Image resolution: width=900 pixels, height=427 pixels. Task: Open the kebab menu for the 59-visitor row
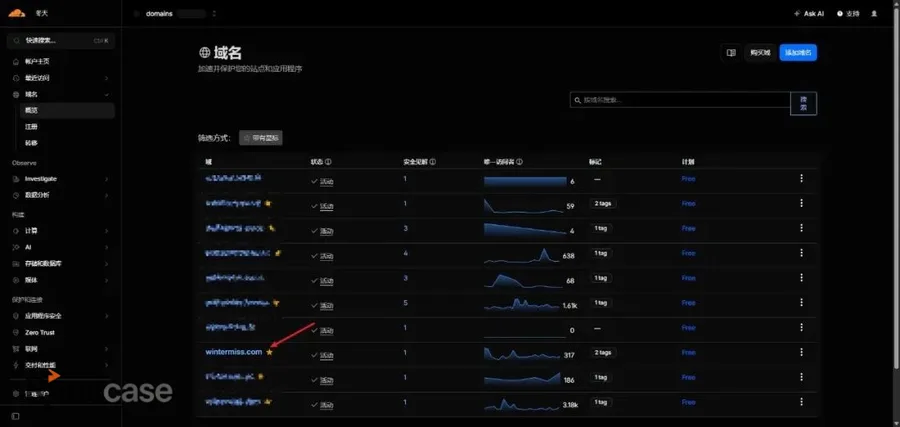(x=801, y=203)
